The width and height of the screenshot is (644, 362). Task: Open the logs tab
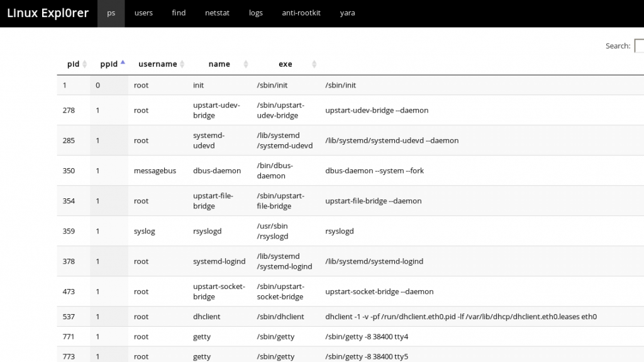(255, 13)
